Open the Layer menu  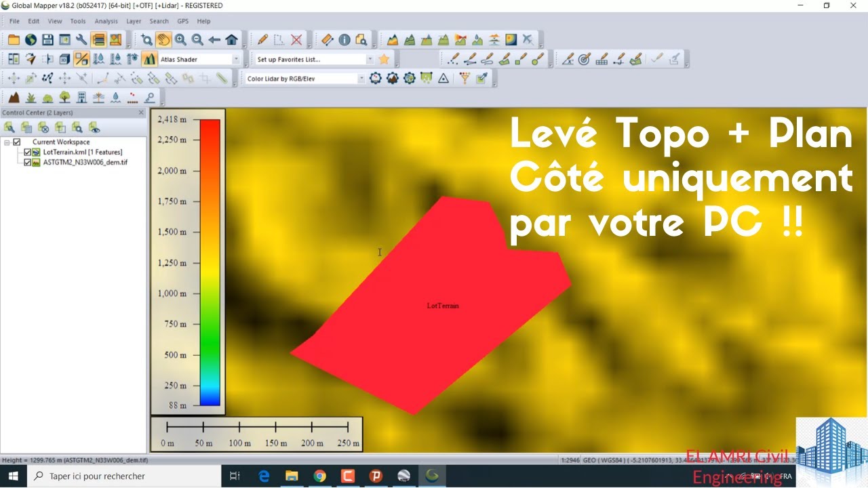(x=134, y=21)
